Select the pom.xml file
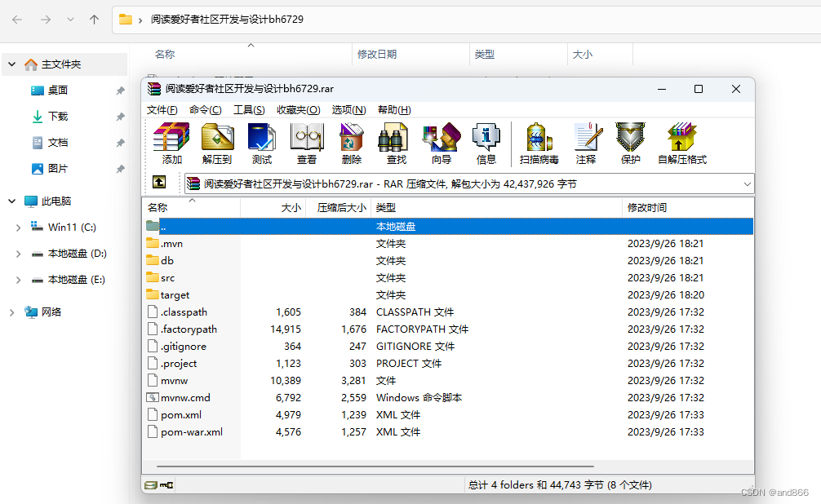 [448, 415]
